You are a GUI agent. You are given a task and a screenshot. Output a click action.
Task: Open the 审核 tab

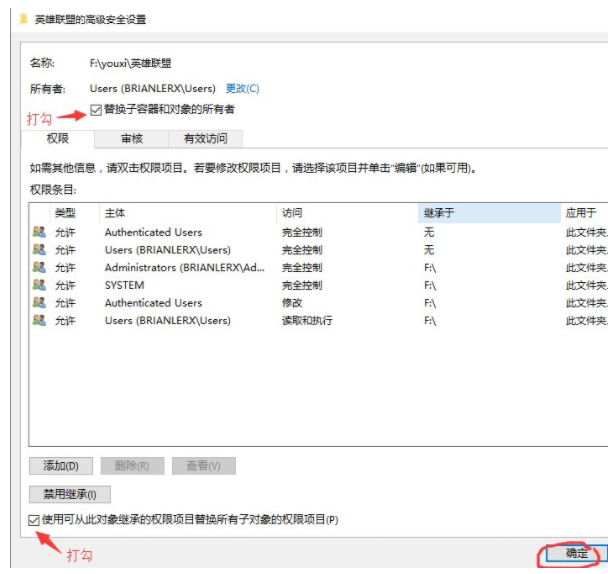tap(132, 139)
